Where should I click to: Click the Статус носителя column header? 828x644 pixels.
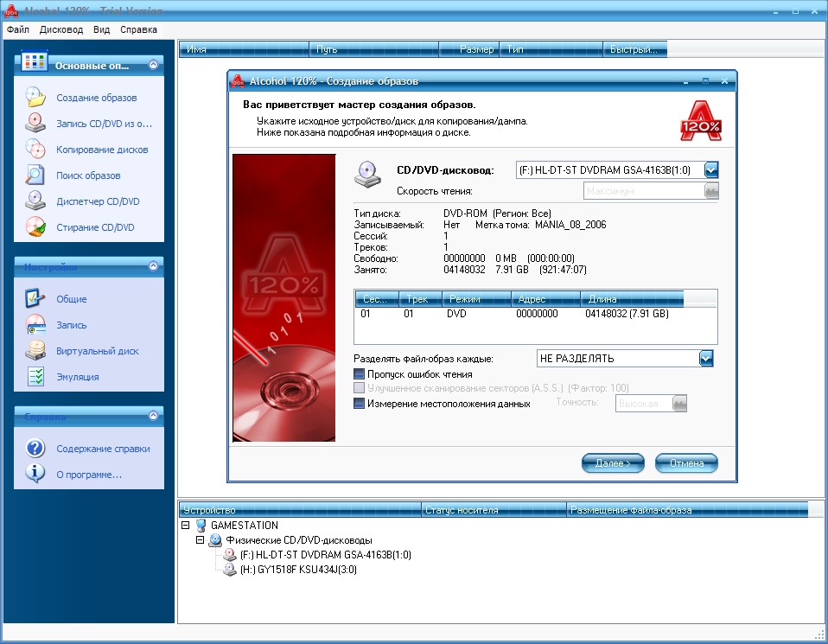494,510
